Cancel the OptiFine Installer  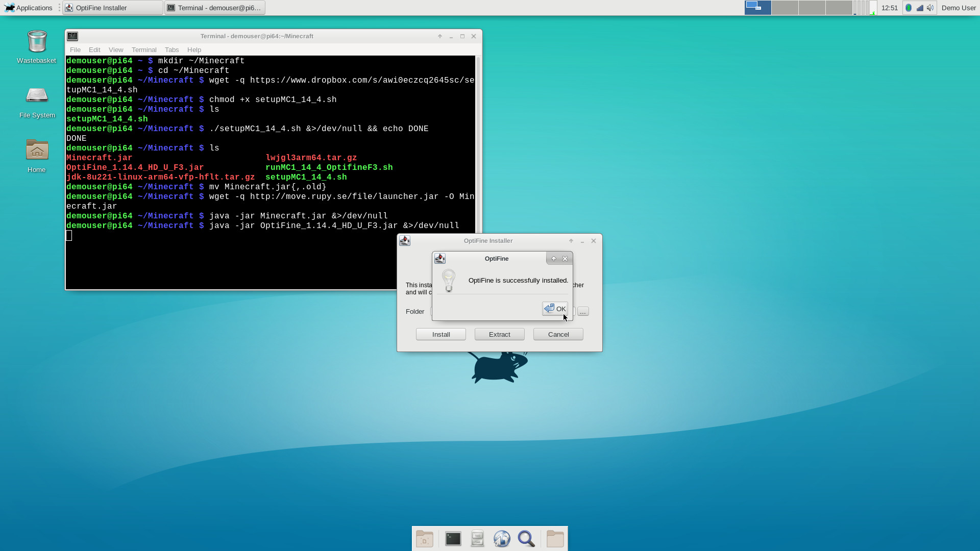pyautogui.click(x=558, y=334)
